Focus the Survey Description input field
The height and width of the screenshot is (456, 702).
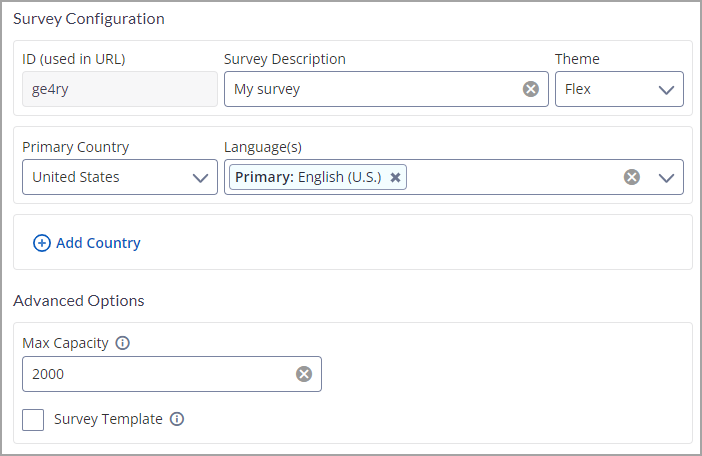370,89
